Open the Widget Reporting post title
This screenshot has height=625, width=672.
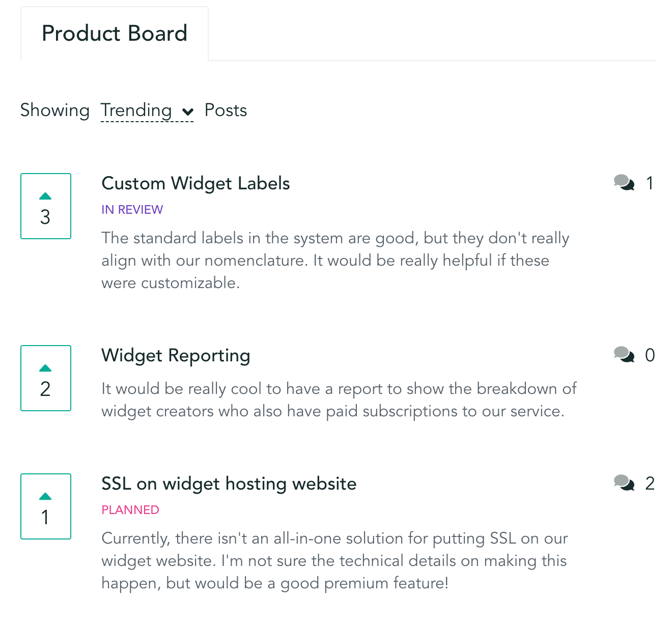click(x=176, y=355)
